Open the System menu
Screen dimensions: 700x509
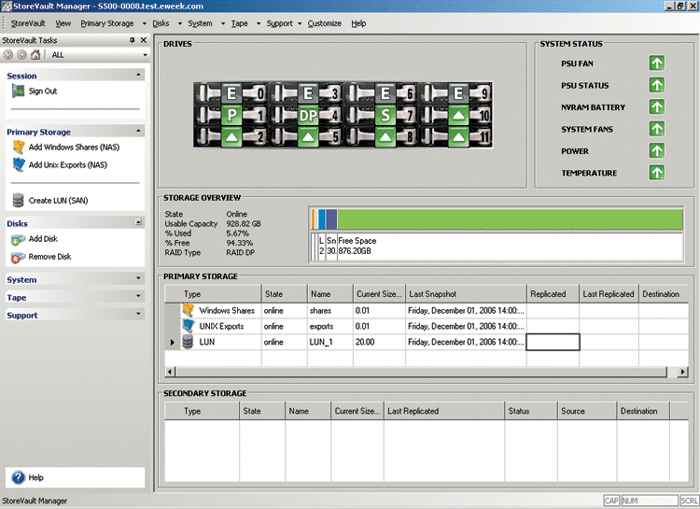200,23
